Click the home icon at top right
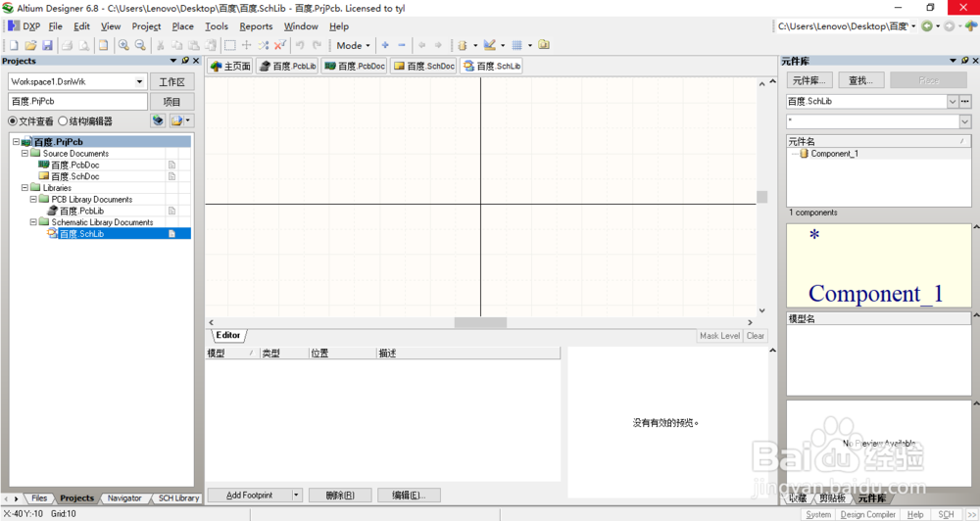 [x=970, y=25]
